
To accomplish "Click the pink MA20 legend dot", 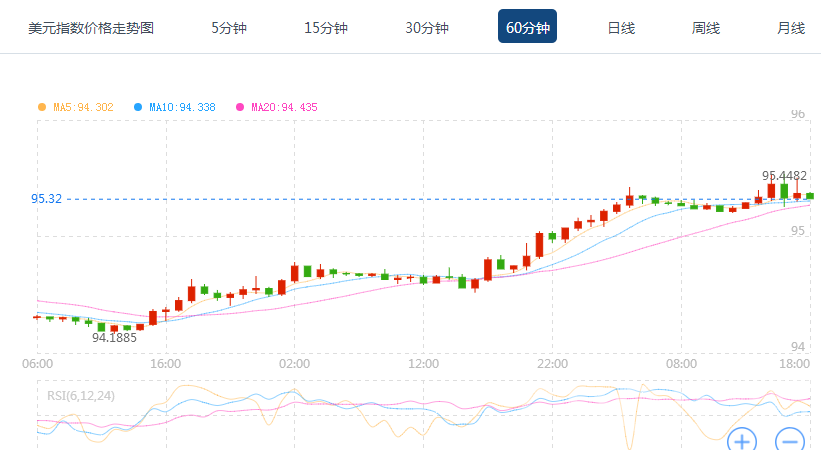I will [240, 107].
